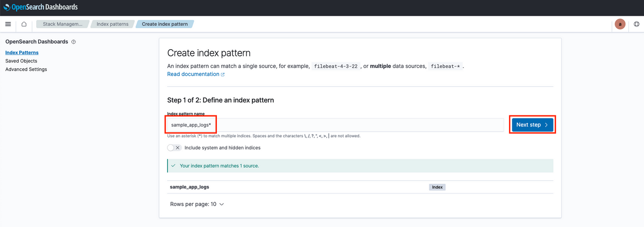Click the Index badge in results row
The image size is (644, 227).
point(437,187)
